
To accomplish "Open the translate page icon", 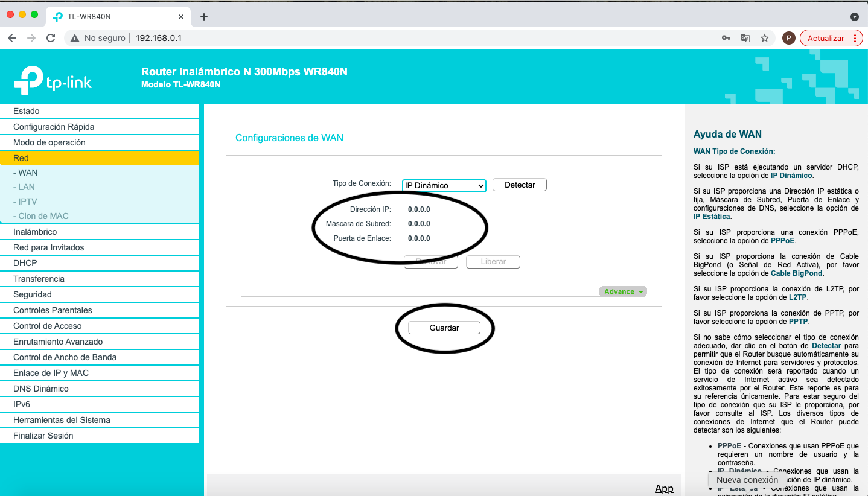I will coord(745,38).
